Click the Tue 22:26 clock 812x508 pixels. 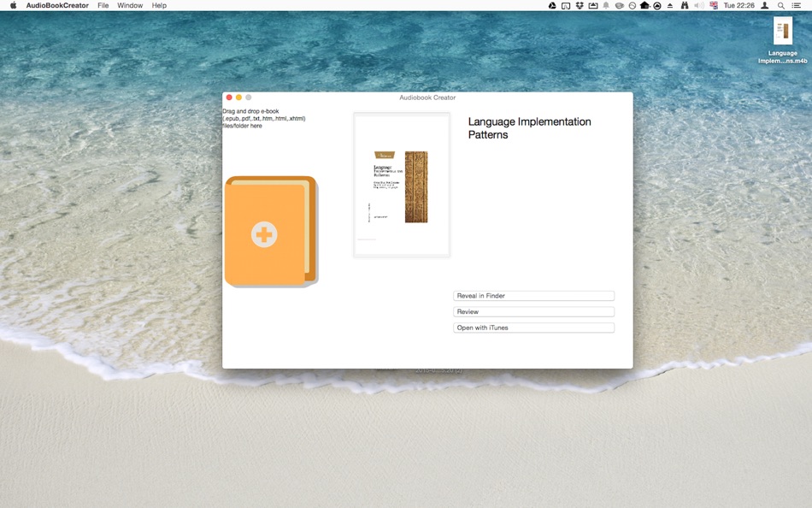coord(738,5)
